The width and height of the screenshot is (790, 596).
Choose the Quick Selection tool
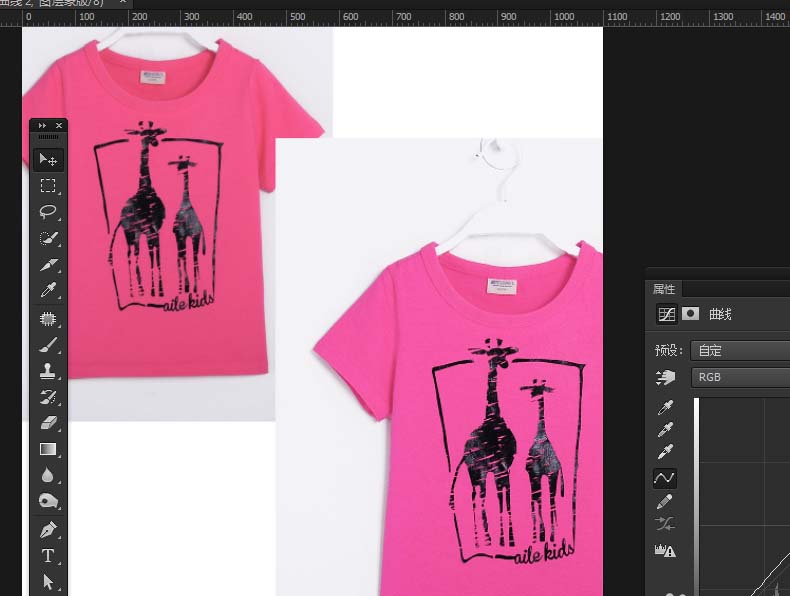[47, 239]
